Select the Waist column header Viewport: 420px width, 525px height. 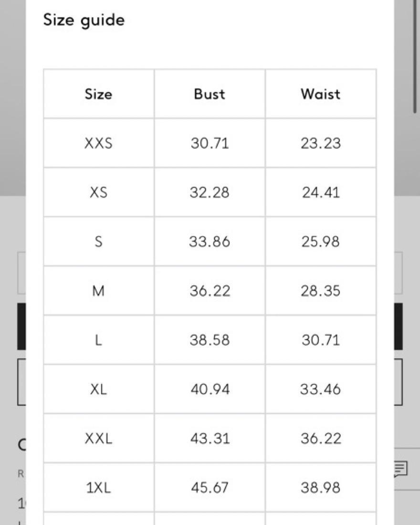pyautogui.click(x=321, y=94)
